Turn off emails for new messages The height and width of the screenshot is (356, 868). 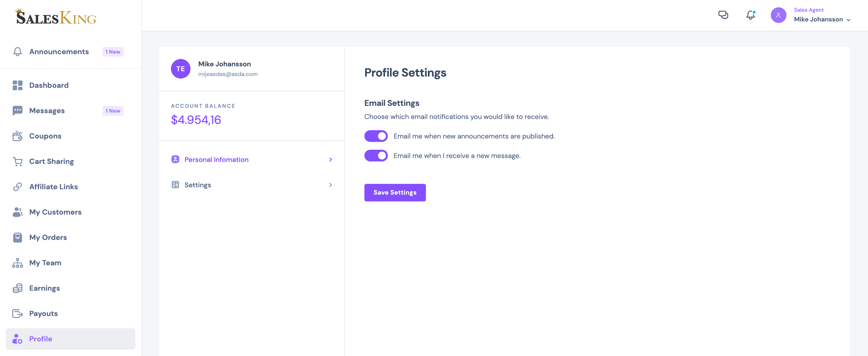tap(376, 155)
